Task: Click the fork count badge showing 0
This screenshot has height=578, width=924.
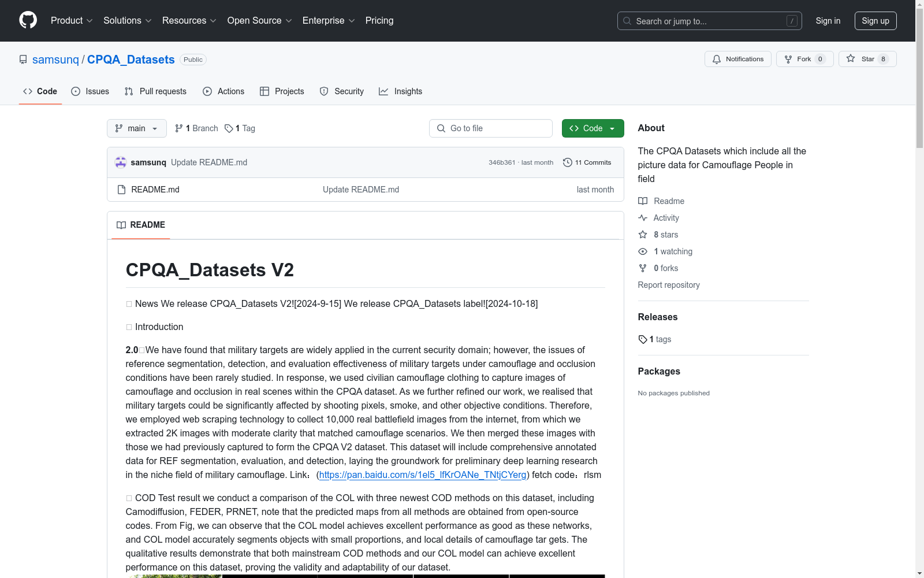Action: pos(820,59)
